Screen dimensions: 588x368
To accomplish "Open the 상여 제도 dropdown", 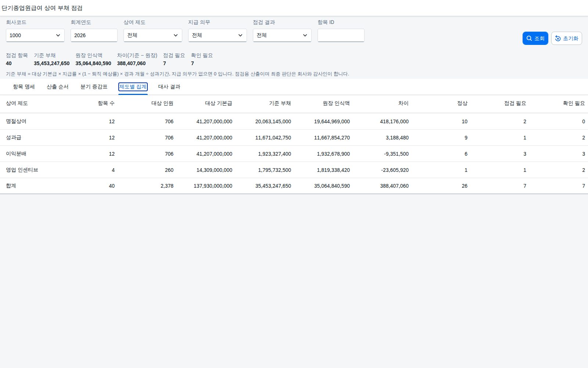I will (153, 35).
